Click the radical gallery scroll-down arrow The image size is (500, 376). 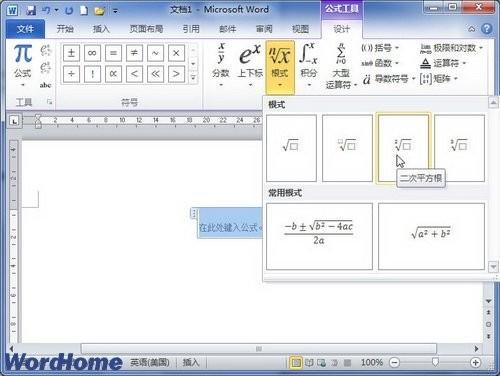pyautogui.click(x=493, y=267)
